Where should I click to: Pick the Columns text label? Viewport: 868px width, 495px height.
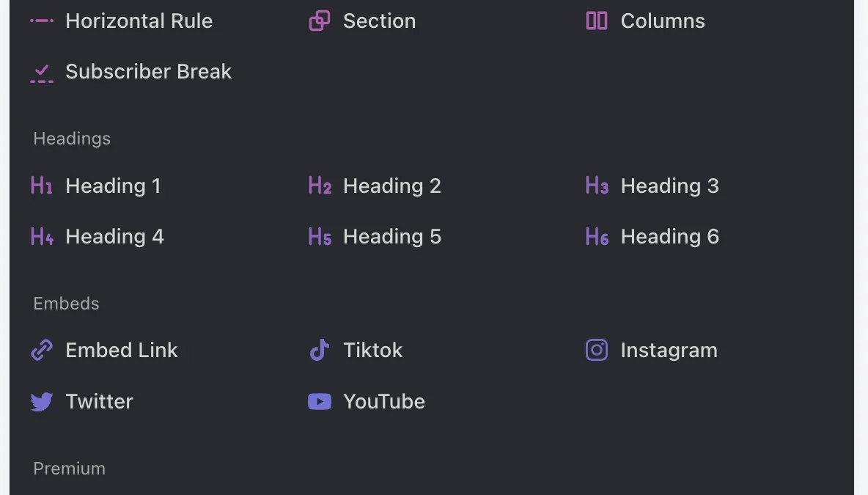(x=663, y=21)
